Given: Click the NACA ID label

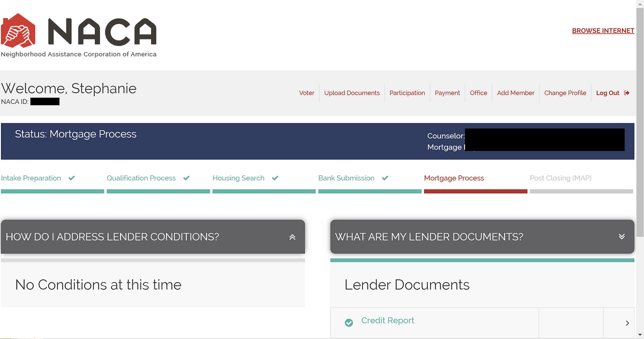Looking at the screenshot, I should tap(15, 102).
